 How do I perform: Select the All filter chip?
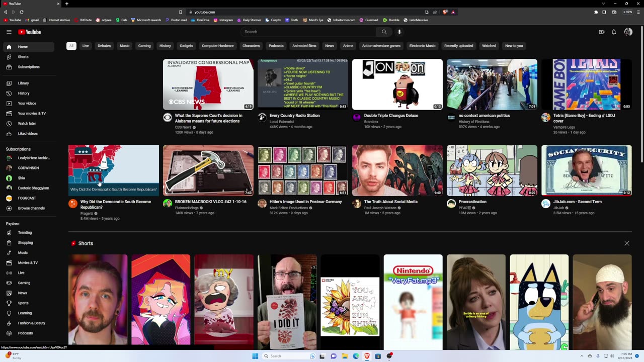click(x=71, y=46)
